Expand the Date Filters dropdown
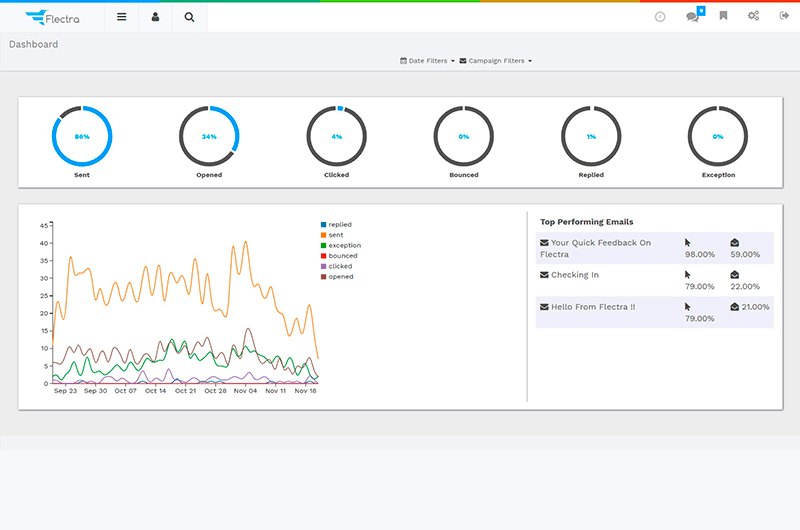Screen dimensions: 800x530 coord(427,61)
